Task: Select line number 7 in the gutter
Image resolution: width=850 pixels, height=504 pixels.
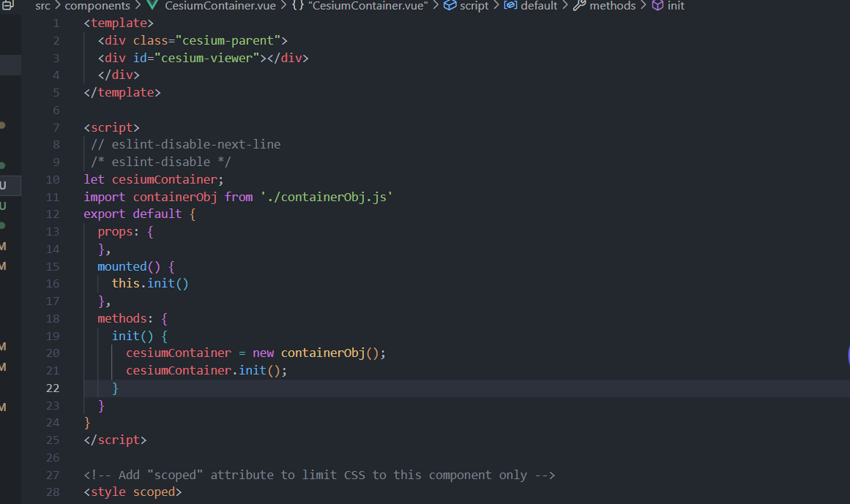Action: click(x=56, y=128)
